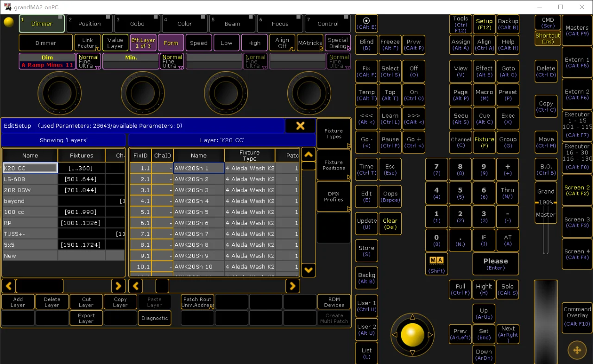The image size is (593, 364).
Task: Click the left arrow under the layers list
Action: pyautogui.click(x=9, y=286)
